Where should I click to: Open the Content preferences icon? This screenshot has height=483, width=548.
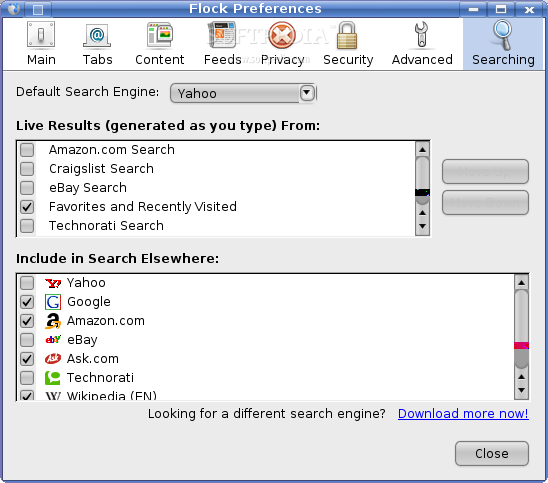point(159,35)
